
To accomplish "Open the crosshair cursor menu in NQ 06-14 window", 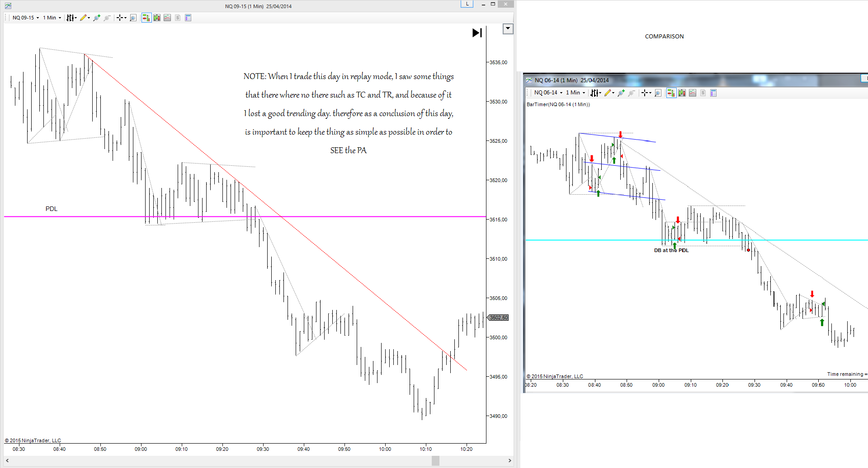I will (x=646, y=93).
